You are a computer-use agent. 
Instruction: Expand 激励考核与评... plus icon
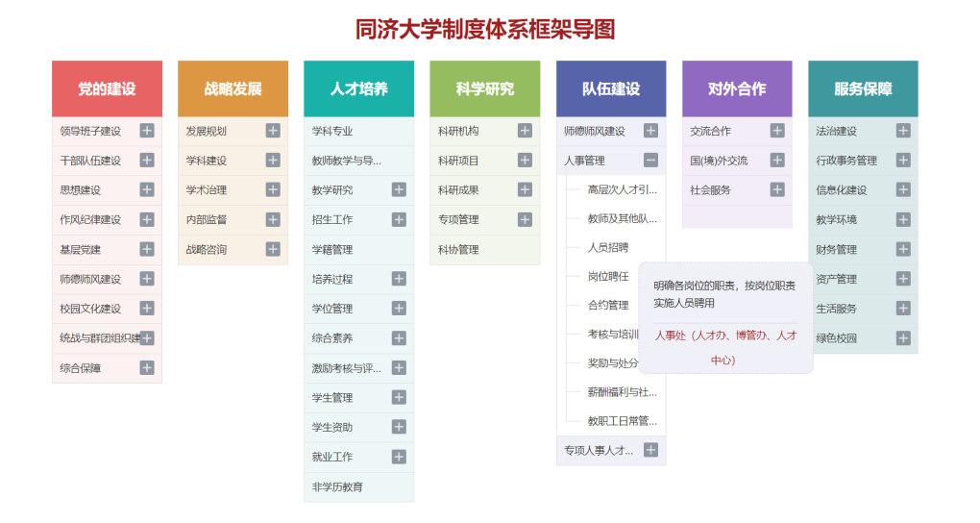tap(399, 368)
